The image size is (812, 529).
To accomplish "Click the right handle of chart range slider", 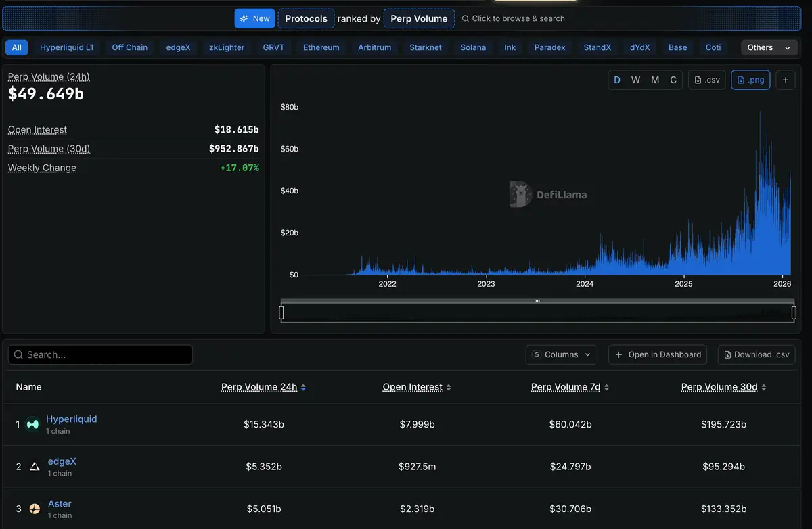I will [x=794, y=313].
